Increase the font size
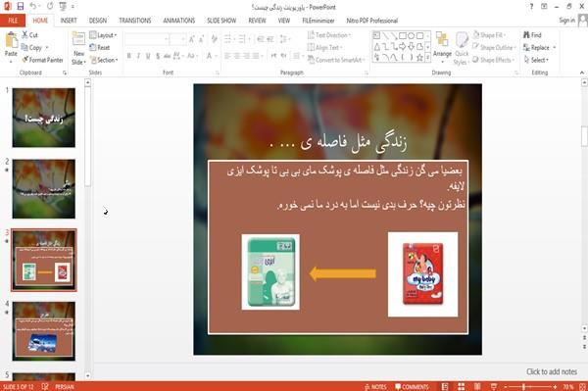Image resolution: width=588 pixels, height=391 pixels. pos(192,38)
